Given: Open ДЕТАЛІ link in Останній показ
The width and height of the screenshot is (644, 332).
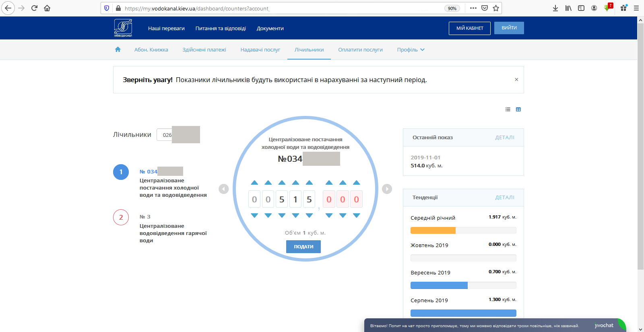Looking at the screenshot, I should tap(504, 138).
